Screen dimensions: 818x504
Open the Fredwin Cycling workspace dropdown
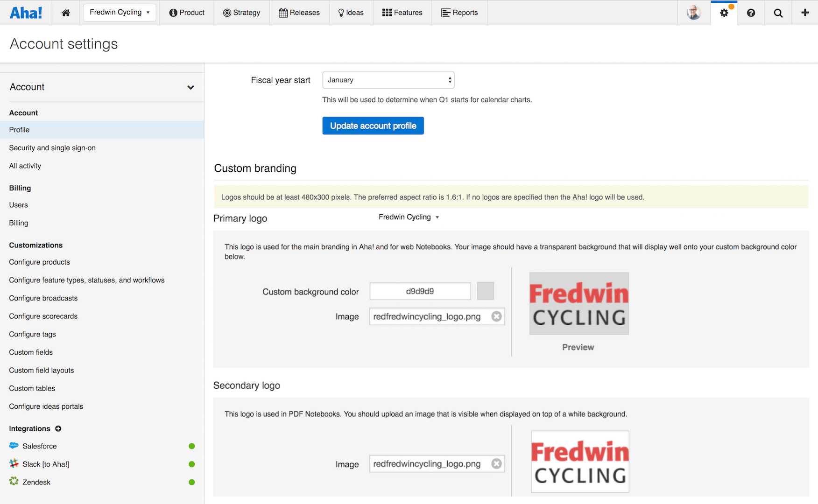click(120, 13)
